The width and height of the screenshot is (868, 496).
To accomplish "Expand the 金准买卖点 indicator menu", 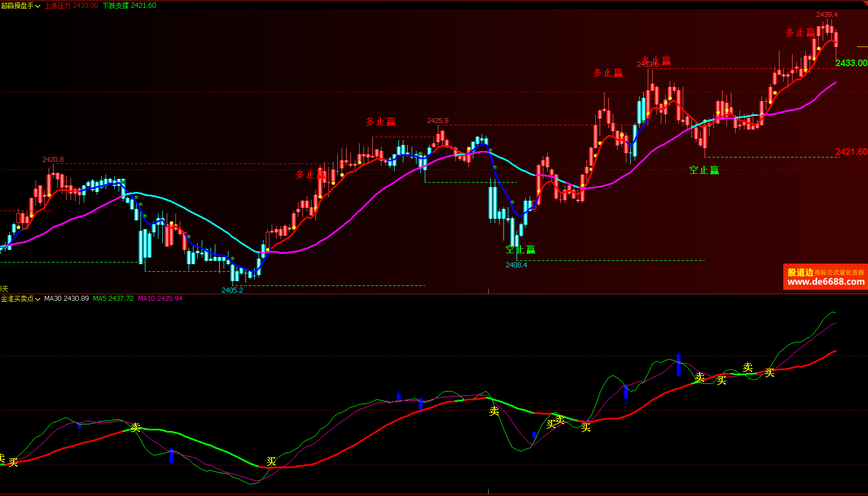I will tap(21, 299).
